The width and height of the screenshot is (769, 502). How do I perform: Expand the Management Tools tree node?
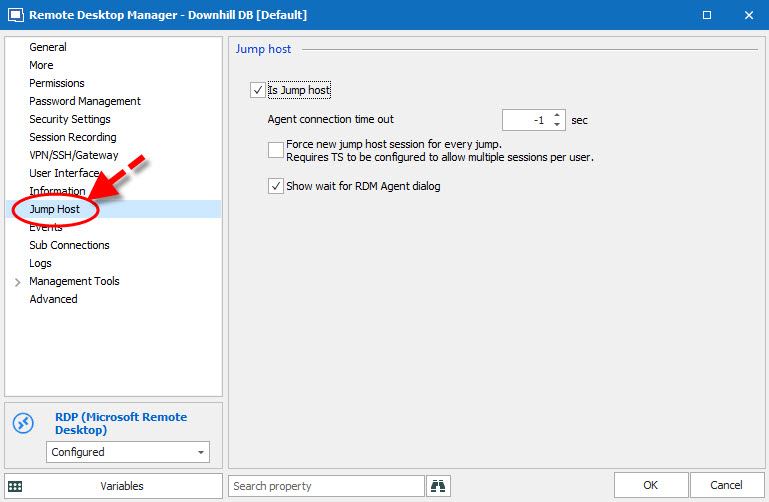17,282
